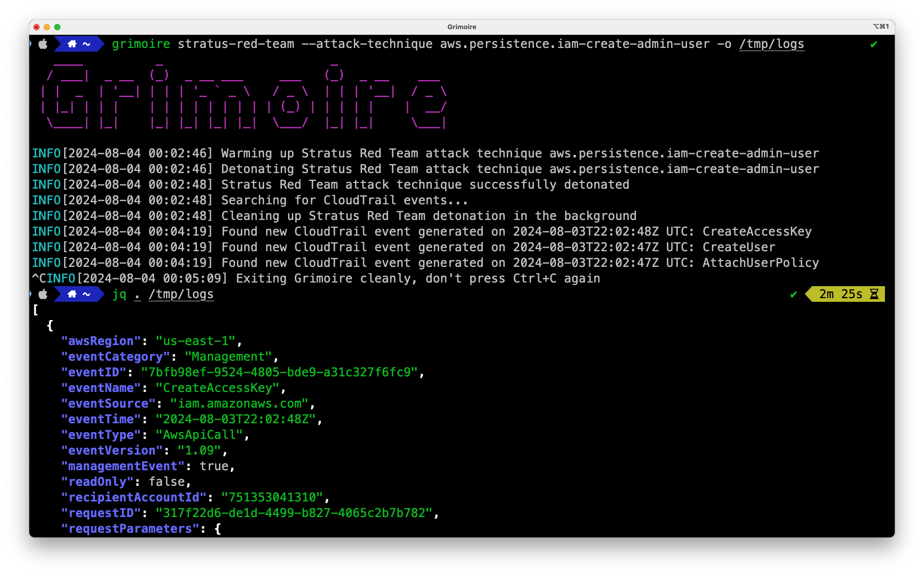Click the readOnly 'false' value
Viewport: 924px width, 576px height.
[167, 482]
